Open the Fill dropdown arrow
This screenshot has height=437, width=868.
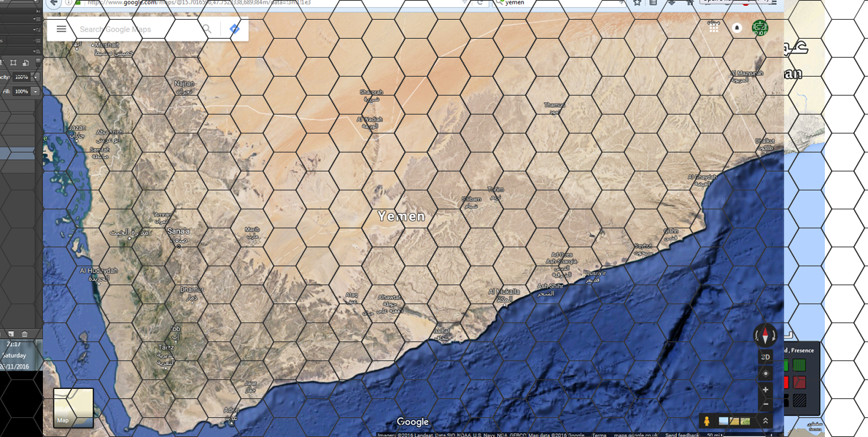(x=36, y=91)
